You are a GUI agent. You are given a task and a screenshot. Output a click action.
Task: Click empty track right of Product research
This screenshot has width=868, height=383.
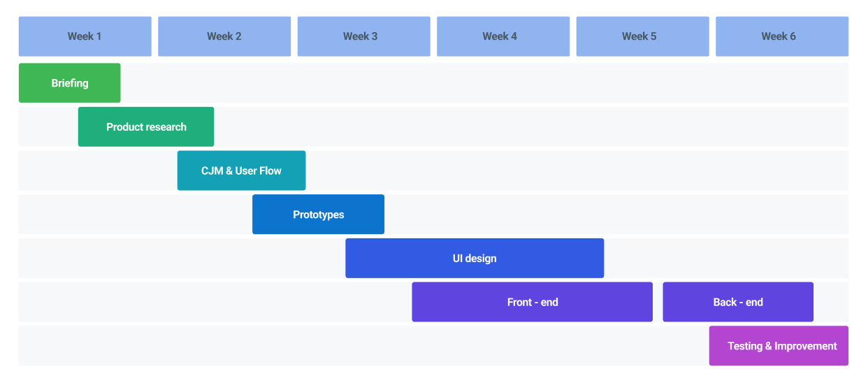pyautogui.click(x=531, y=127)
